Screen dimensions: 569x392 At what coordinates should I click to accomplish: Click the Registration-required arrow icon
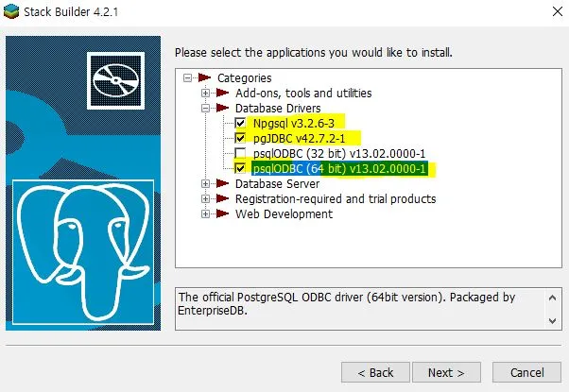[222, 198]
